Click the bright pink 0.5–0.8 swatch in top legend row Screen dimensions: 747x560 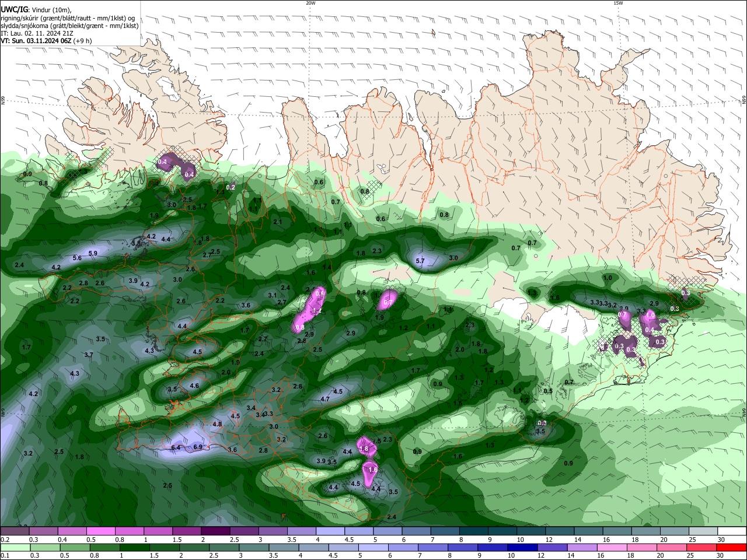point(100,531)
